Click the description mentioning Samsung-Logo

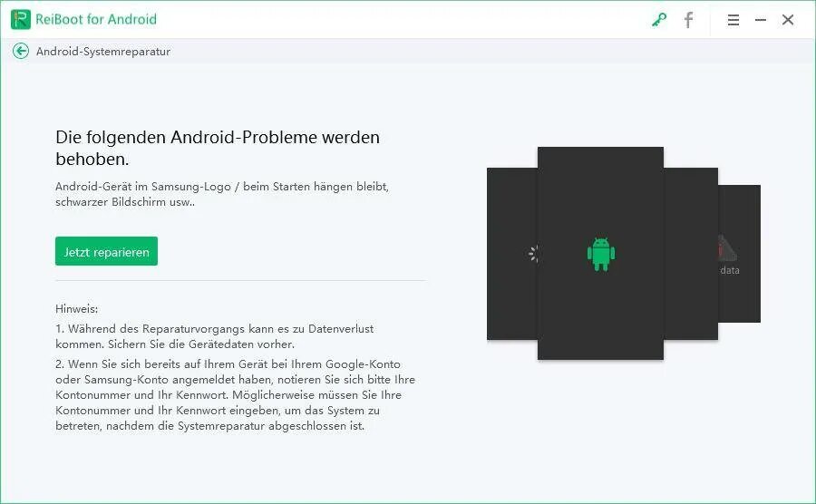click(x=222, y=194)
